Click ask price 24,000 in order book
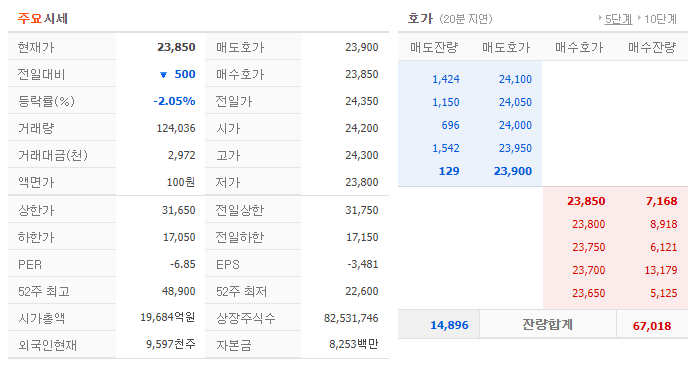Image resolution: width=698 pixels, height=367 pixels. point(515,125)
